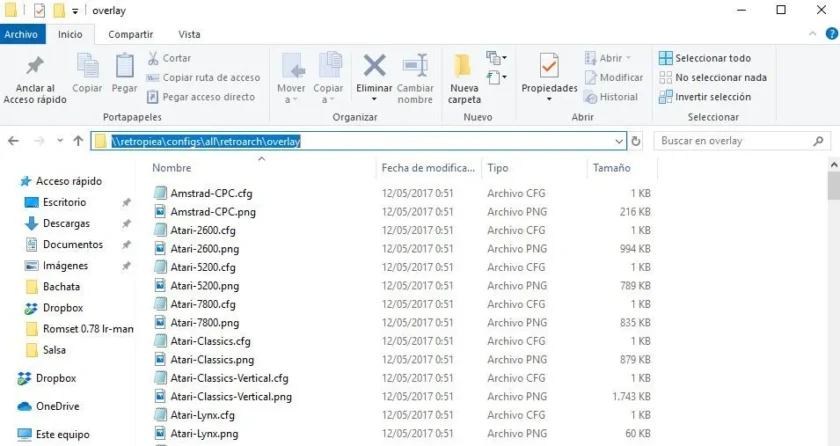The width and height of the screenshot is (840, 446).
Task: Open the Eliminar dropdown arrow
Action: [x=374, y=100]
